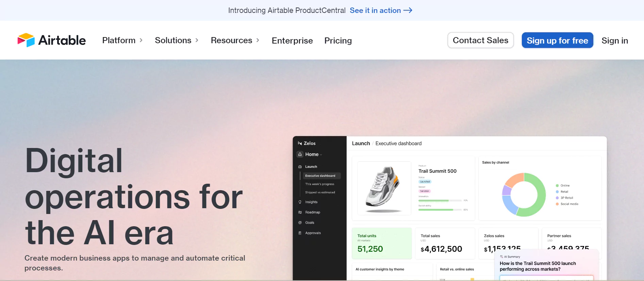The height and width of the screenshot is (281, 644).
Task: Click the Sign in link
Action: (x=615, y=40)
